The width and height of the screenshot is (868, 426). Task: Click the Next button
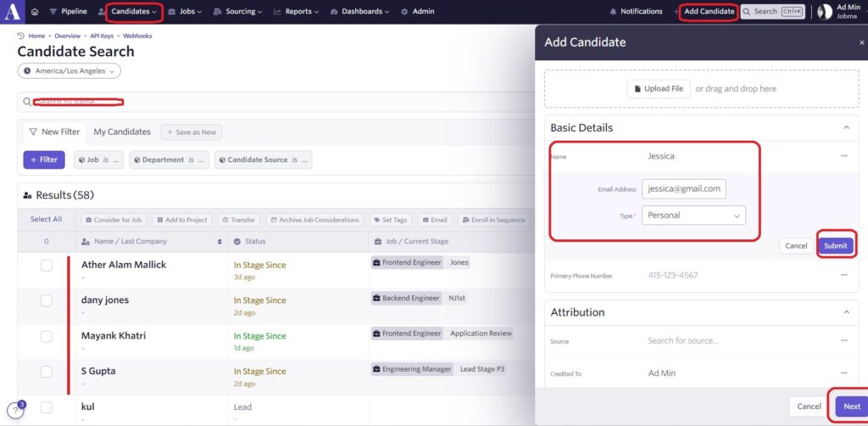click(x=851, y=406)
